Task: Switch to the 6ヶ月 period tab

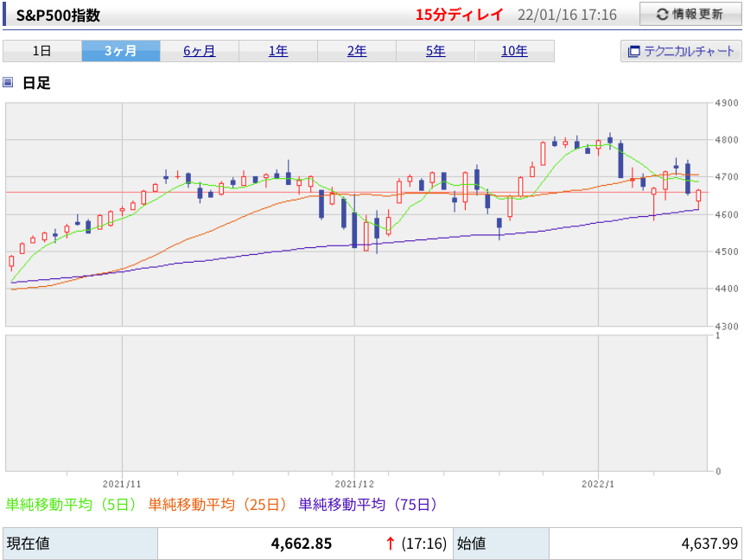Action: tap(200, 51)
